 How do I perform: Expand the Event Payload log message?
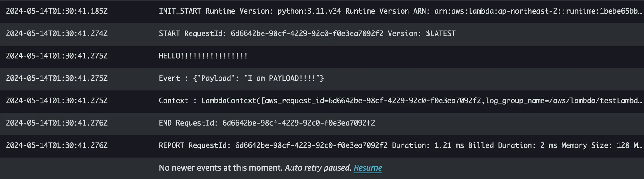pyautogui.click(x=241, y=78)
